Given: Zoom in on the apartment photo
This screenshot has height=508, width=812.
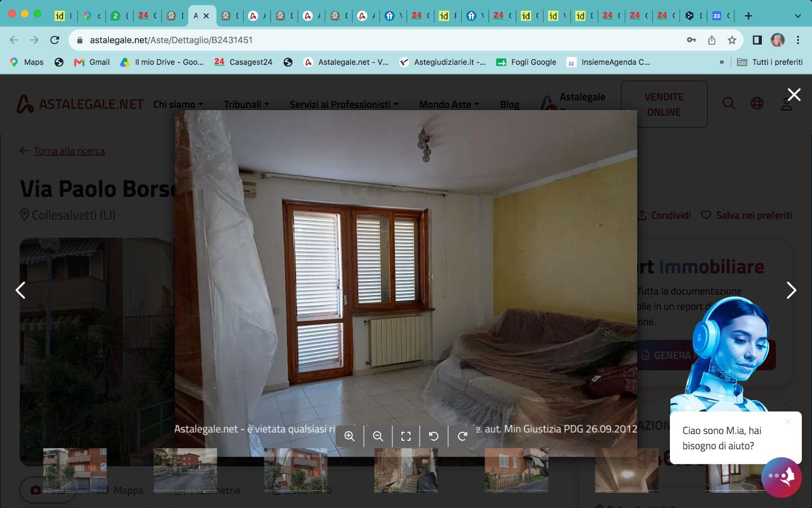Looking at the screenshot, I should 350,436.
